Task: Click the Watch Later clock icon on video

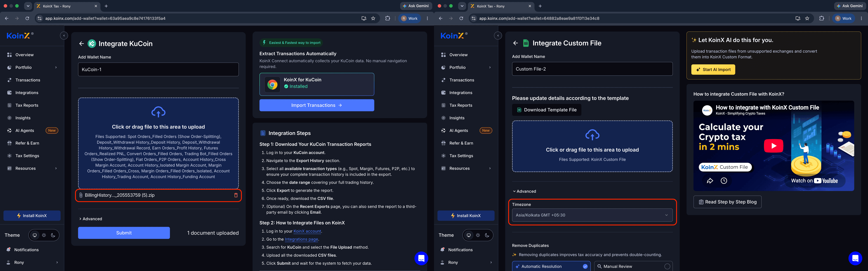Action: point(724,181)
